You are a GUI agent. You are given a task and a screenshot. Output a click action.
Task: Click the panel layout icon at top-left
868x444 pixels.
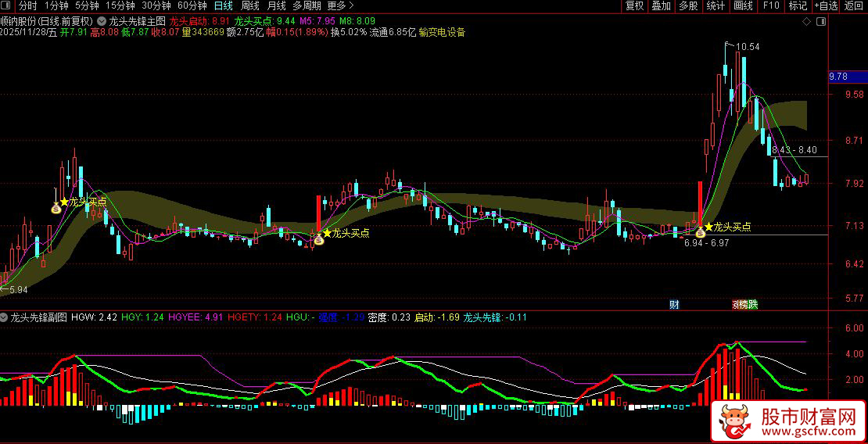tap(8, 5)
